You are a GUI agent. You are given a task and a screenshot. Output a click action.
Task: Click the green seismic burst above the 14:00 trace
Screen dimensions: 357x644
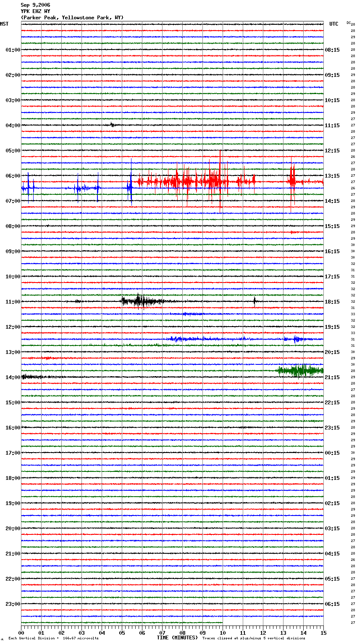pyautogui.click(x=300, y=370)
